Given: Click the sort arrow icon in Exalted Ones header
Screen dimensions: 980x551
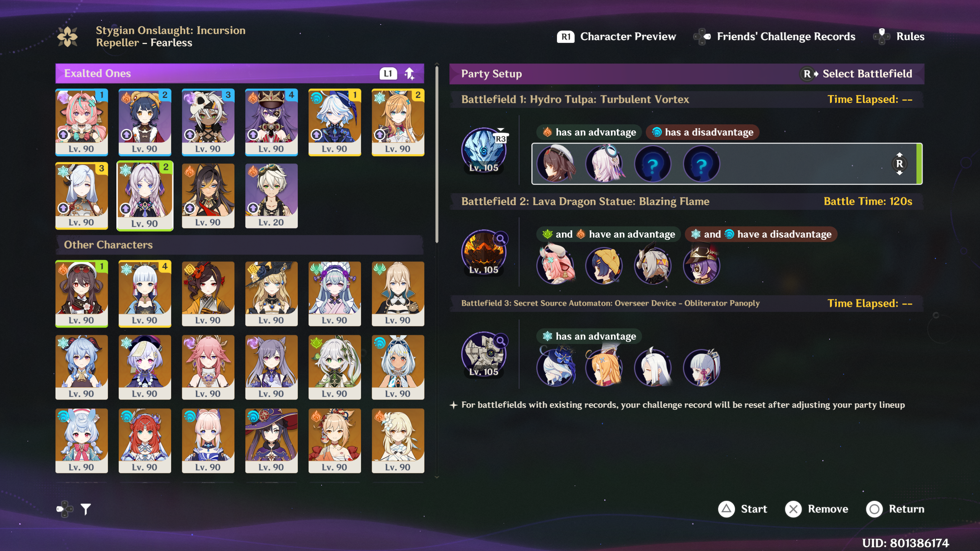Looking at the screenshot, I should (410, 73).
